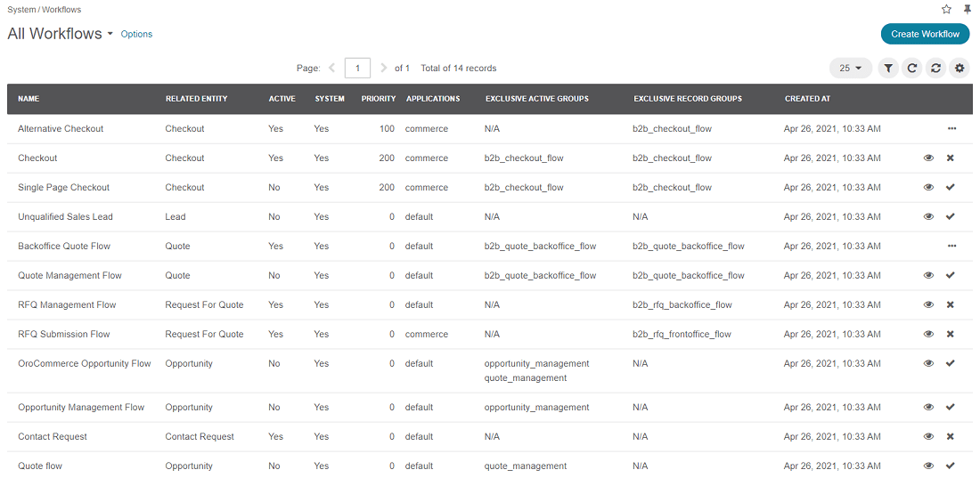Viewport: 980px width, 478px height.
Task: Sort by Active column header
Action: 282,99
